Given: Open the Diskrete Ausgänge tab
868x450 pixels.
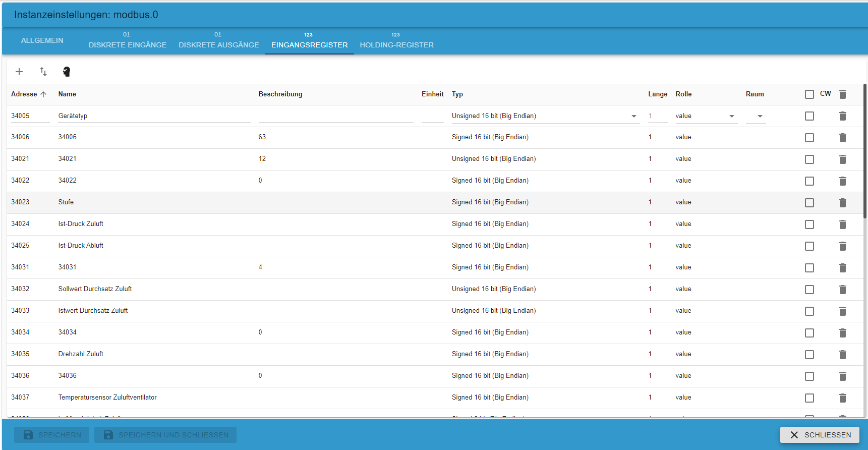Looking at the screenshot, I should pyautogui.click(x=219, y=40).
